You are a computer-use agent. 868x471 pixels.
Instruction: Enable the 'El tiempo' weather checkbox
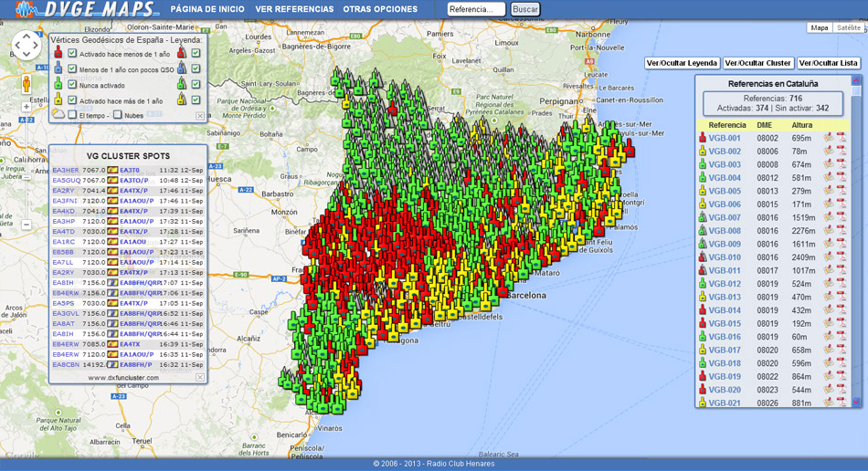(72, 115)
